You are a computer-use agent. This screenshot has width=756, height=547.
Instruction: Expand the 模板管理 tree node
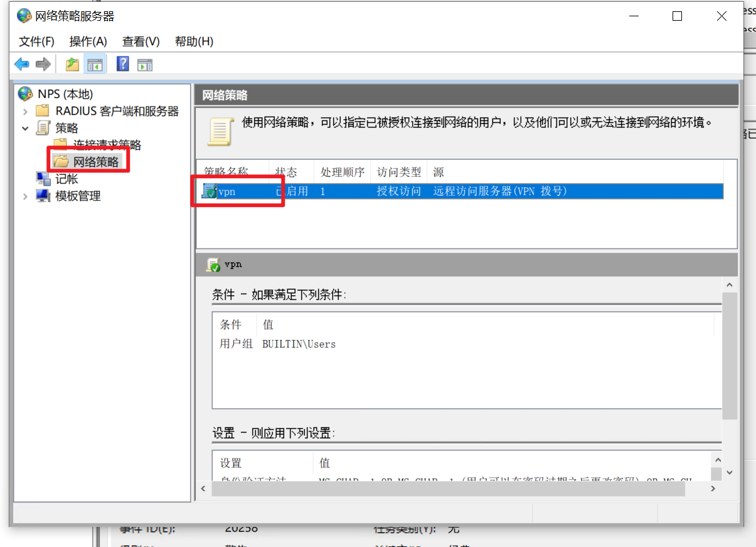click(25, 196)
